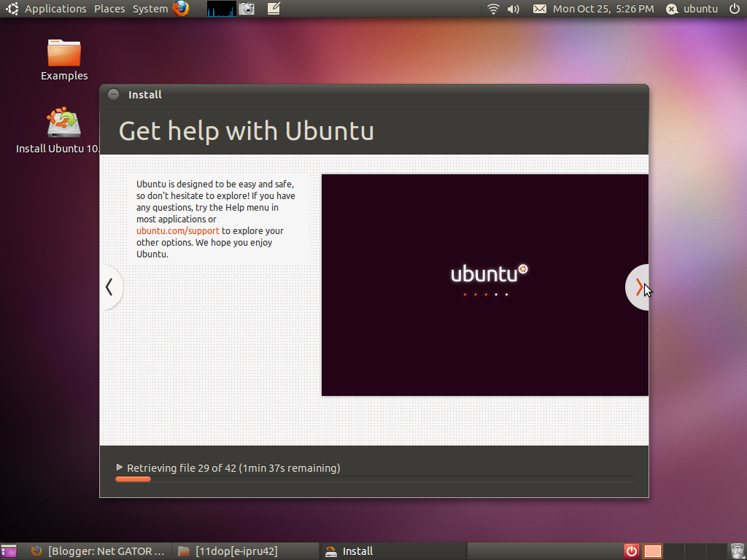Expand the Retrieving file details triangle
This screenshot has width=747, height=560.
[x=119, y=467]
